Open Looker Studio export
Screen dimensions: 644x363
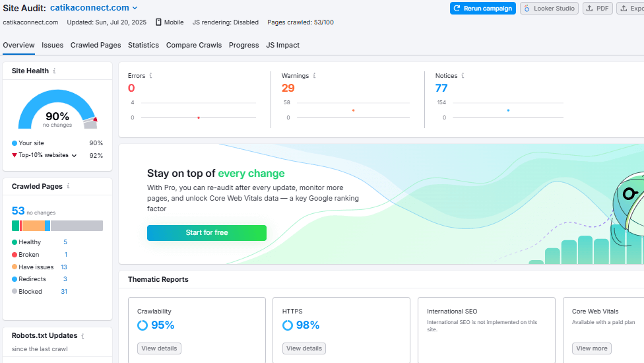[x=549, y=8]
